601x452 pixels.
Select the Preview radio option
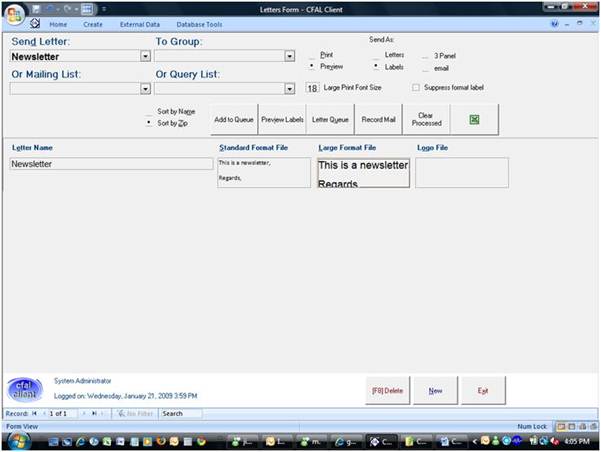coord(312,66)
